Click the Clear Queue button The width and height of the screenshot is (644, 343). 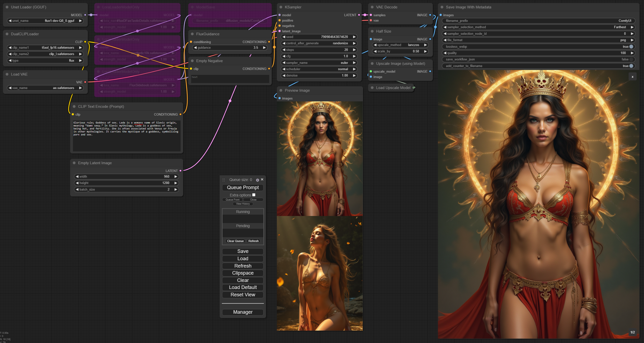tap(235, 241)
